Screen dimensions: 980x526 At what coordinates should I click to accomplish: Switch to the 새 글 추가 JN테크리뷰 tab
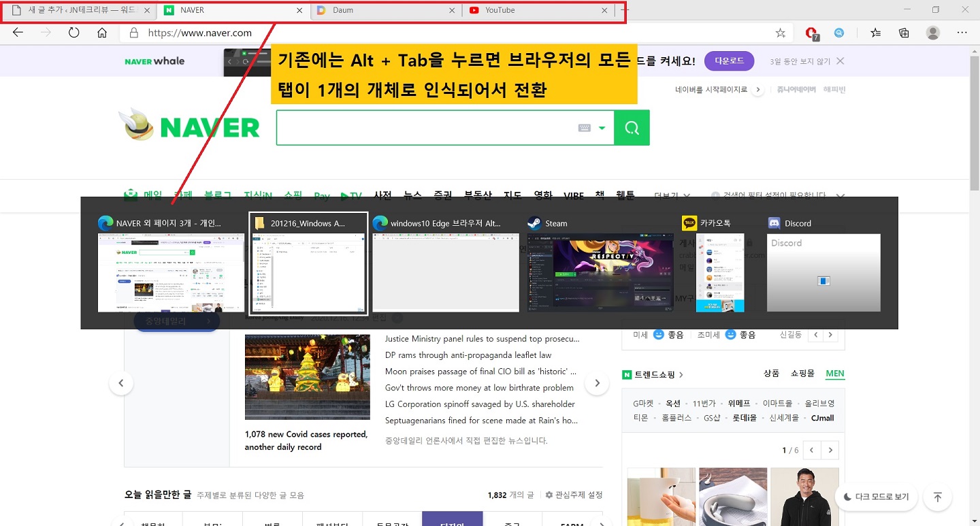coord(80,10)
